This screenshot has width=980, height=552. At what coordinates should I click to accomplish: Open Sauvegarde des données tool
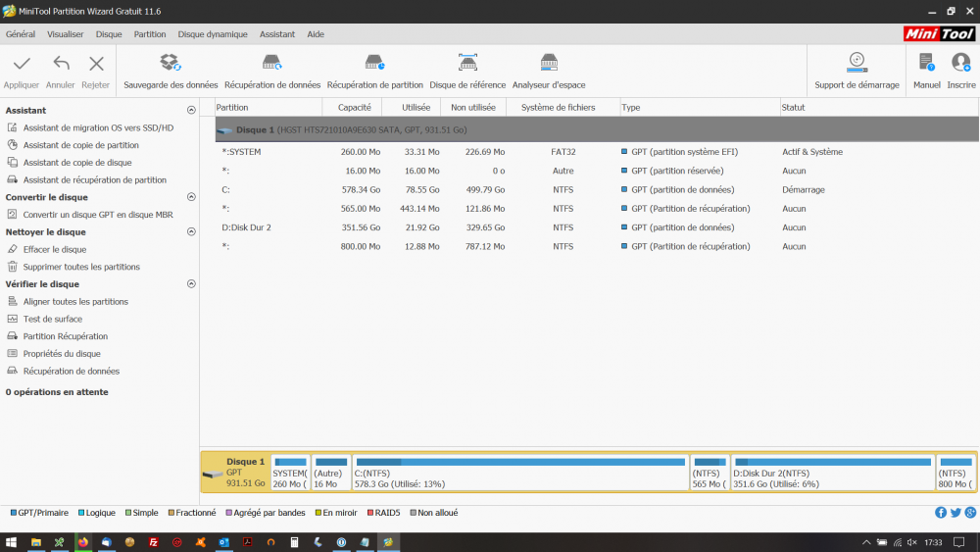pos(171,64)
